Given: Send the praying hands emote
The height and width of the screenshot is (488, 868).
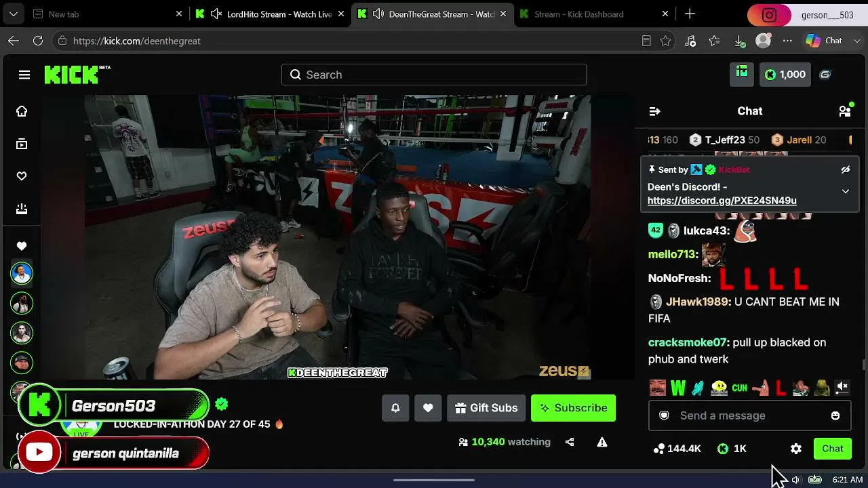Looking at the screenshot, I should 698,388.
